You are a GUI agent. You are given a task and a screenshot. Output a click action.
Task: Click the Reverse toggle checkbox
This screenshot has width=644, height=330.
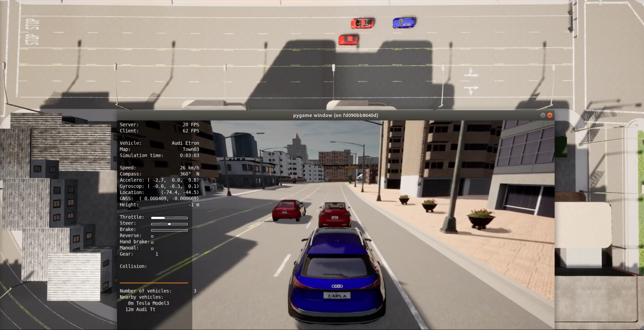(x=152, y=235)
